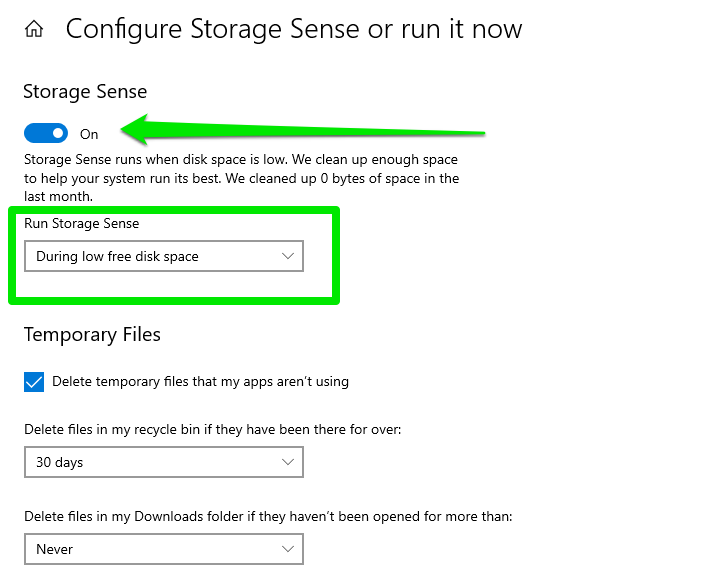720x581 pixels.
Task: Click the Storage Sense description paragraph
Action: click(x=242, y=178)
